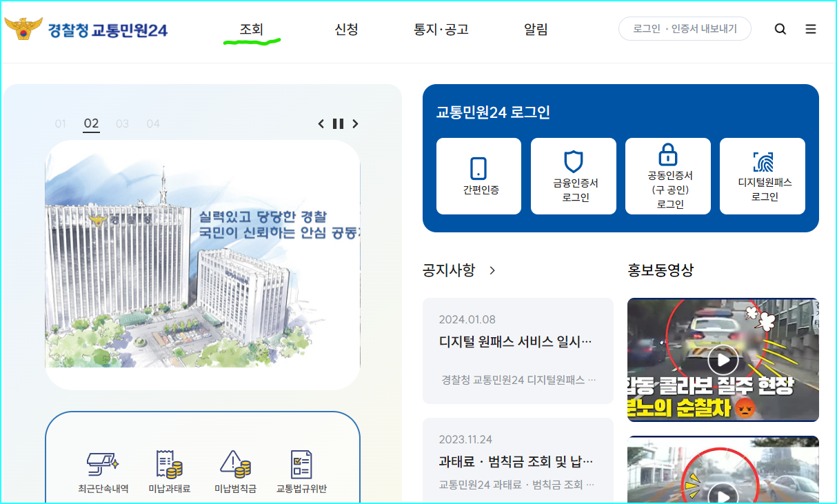Open the 신청 menu
This screenshot has height=504, width=837.
coord(346,30)
